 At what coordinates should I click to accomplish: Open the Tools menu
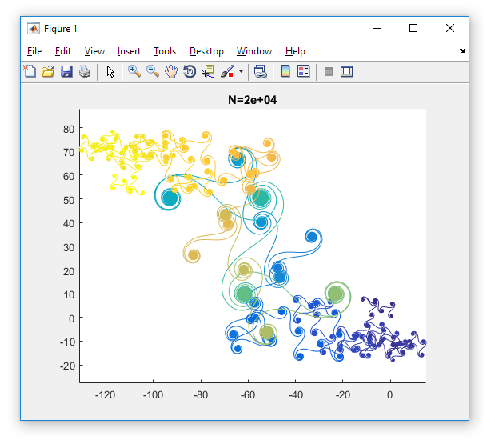pyautogui.click(x=165, y=51)
